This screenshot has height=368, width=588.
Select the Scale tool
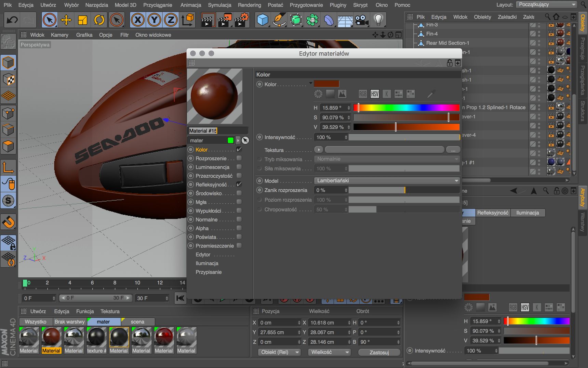click(x=82, y=20)
